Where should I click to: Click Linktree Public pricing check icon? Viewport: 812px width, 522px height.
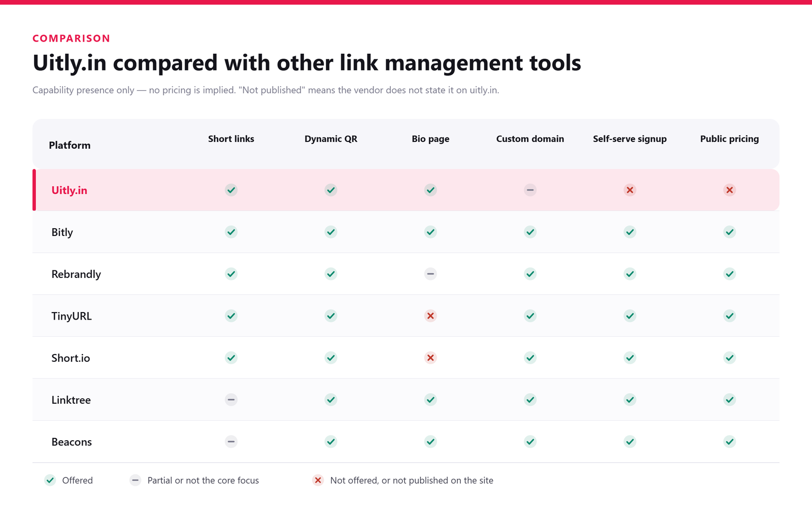click(x=730, y=400)
